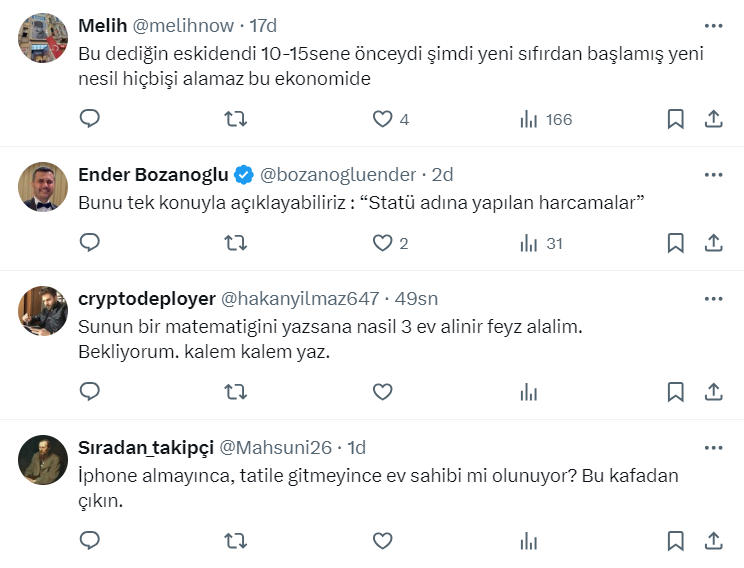Like Melih's tweet with 4 likes

point(382,119)
